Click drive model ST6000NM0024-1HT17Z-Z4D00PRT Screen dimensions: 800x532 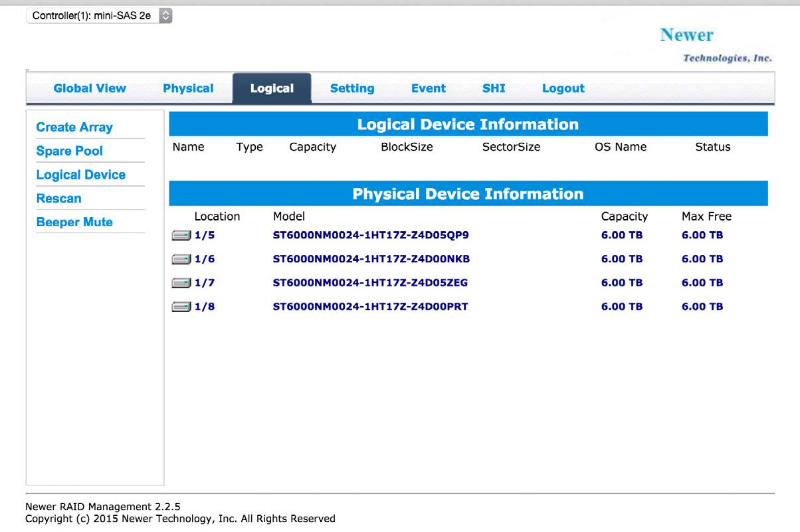369,306
